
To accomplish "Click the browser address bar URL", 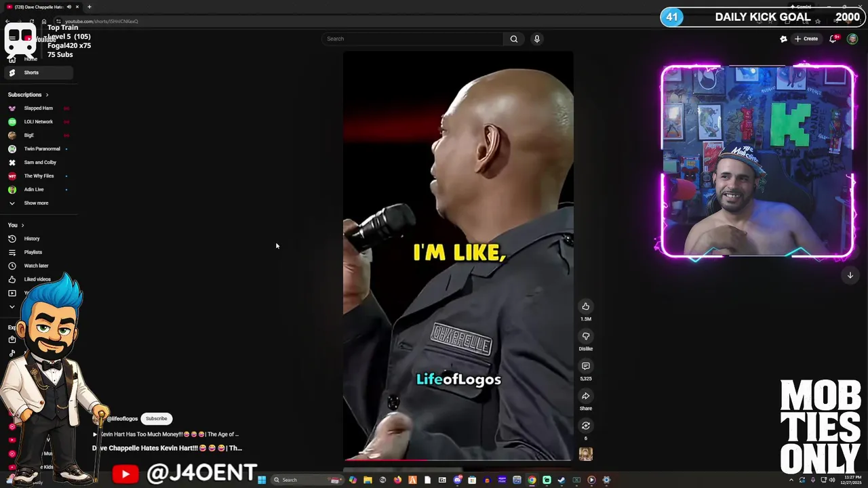I will pyautogui.click(x=102, y=21).
